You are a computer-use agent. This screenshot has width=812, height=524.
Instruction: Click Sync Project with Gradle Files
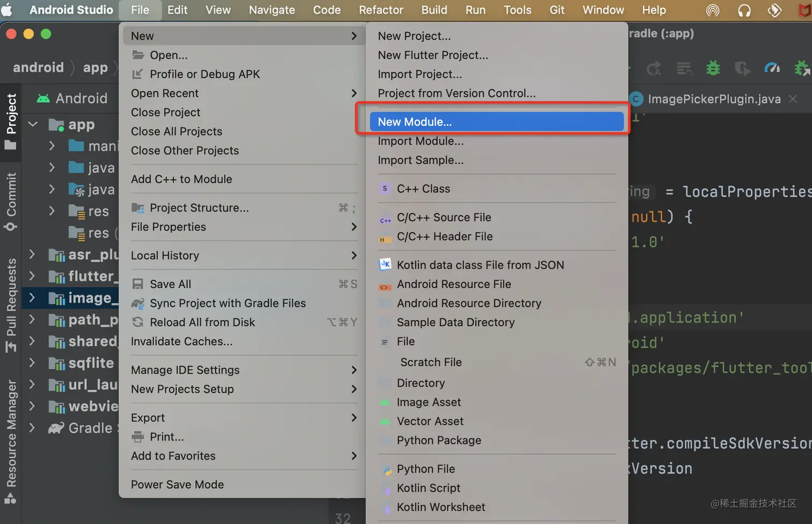(243, 303)
